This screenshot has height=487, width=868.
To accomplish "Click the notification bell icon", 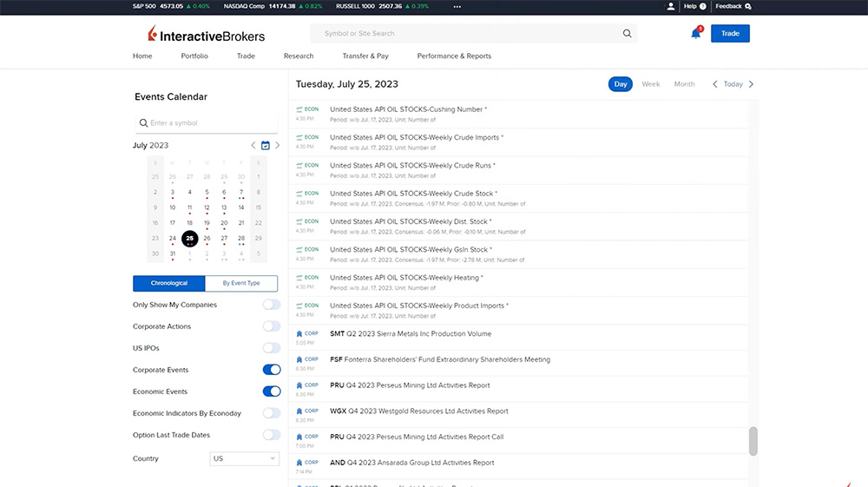I will [x=695, y=34].
